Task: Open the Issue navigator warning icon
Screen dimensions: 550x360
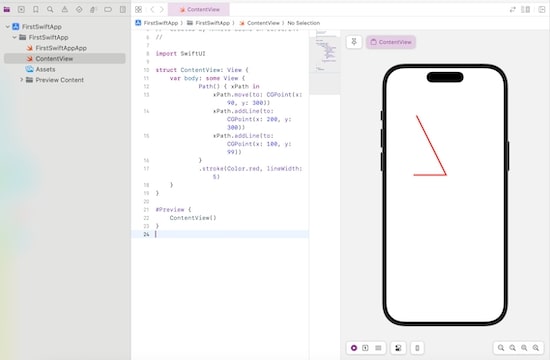Action: [x=65, y=9]
